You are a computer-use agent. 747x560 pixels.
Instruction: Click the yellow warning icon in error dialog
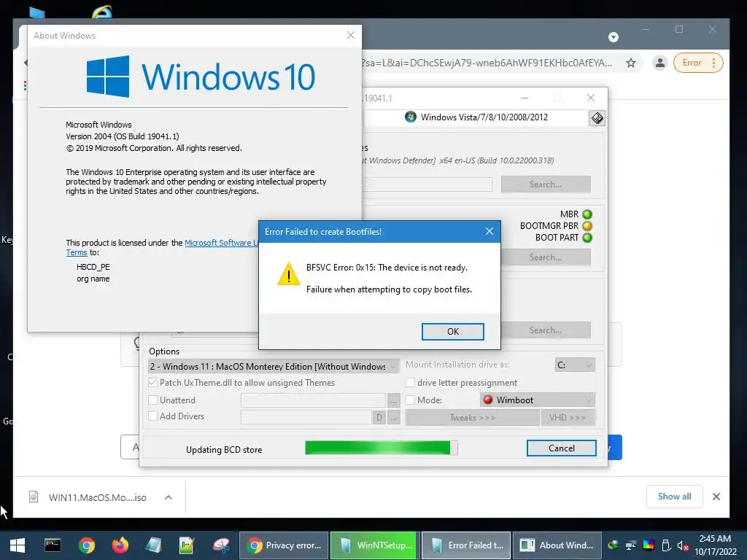pos(288,274)
